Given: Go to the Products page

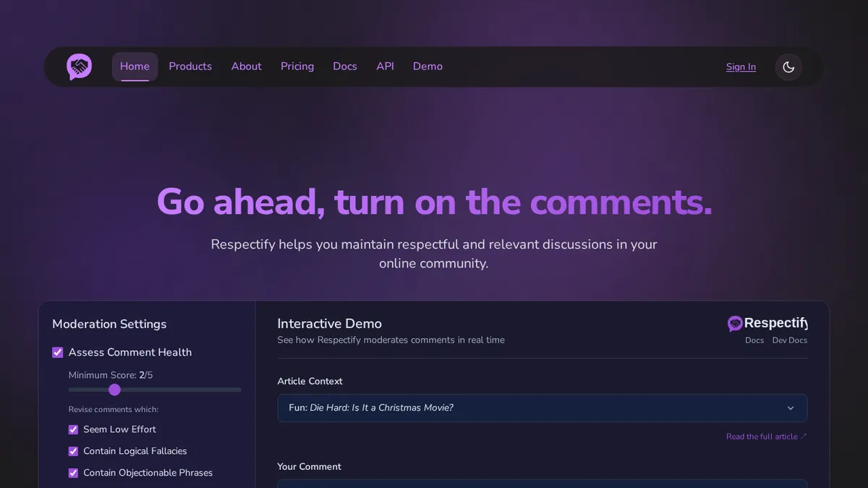Looking at the screenshot, I should [190, 67].
